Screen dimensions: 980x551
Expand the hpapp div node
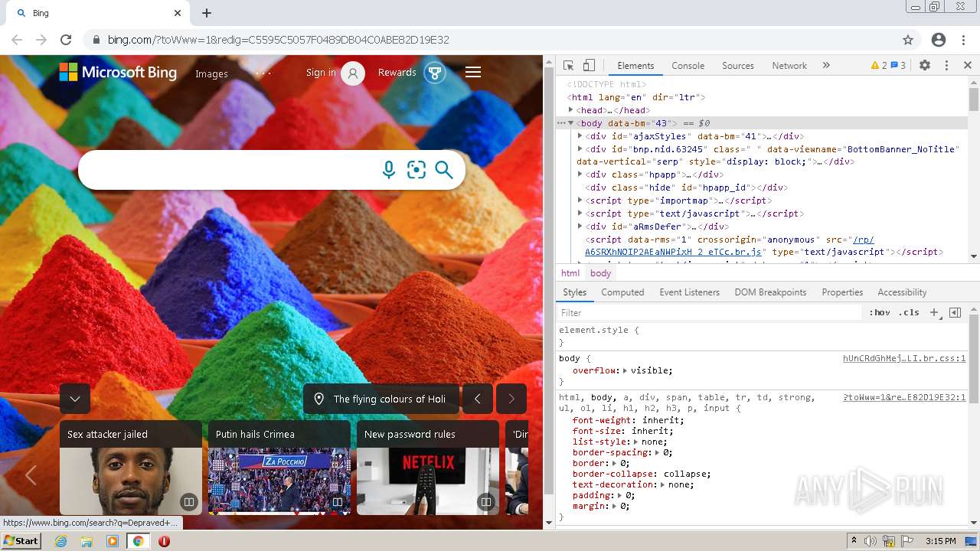tap(580, 174)
